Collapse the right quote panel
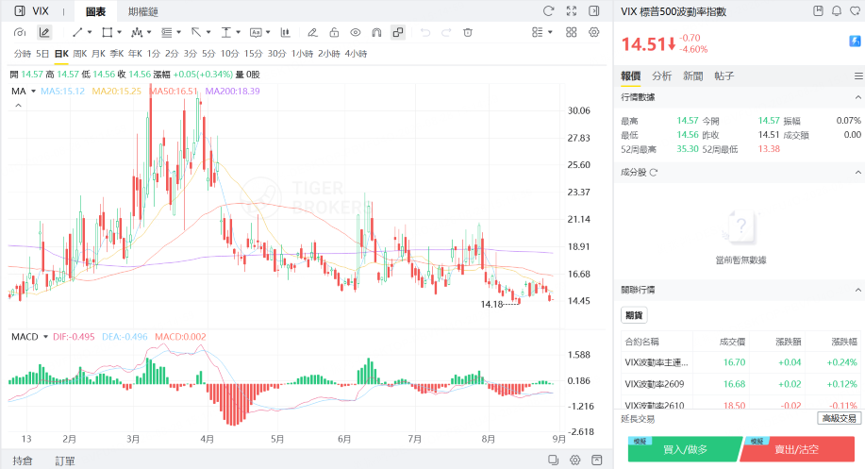The width and height of the screenshot is (865, 469). click(594, 11)
